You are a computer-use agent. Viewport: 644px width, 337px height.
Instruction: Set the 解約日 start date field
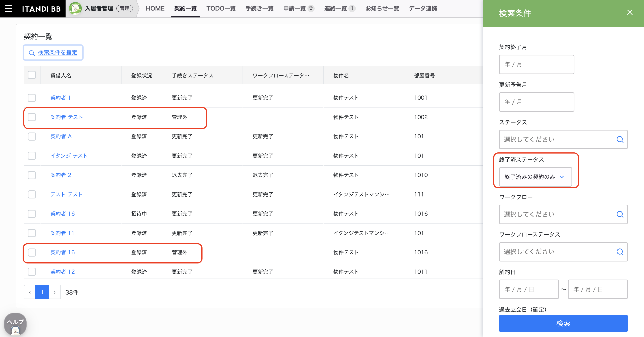529,289
